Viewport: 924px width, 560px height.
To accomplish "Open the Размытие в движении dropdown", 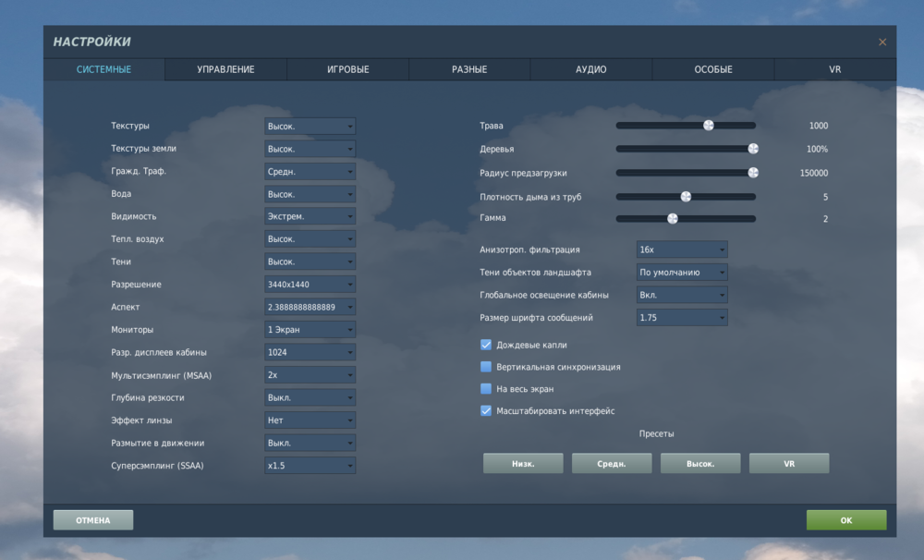I will 310,444.
